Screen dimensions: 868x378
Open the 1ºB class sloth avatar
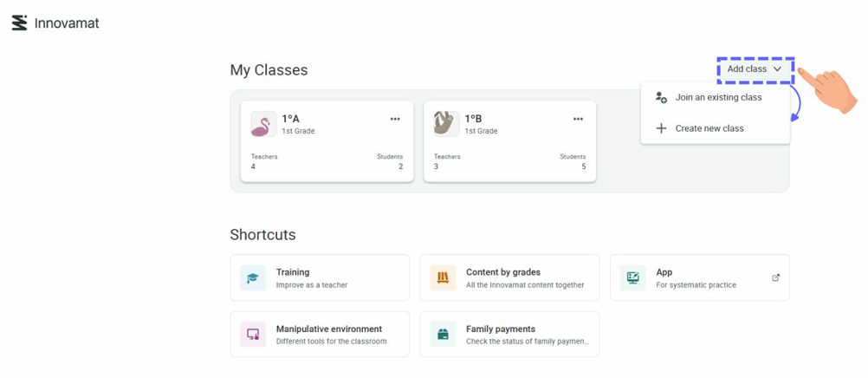[x=446, y=124]
